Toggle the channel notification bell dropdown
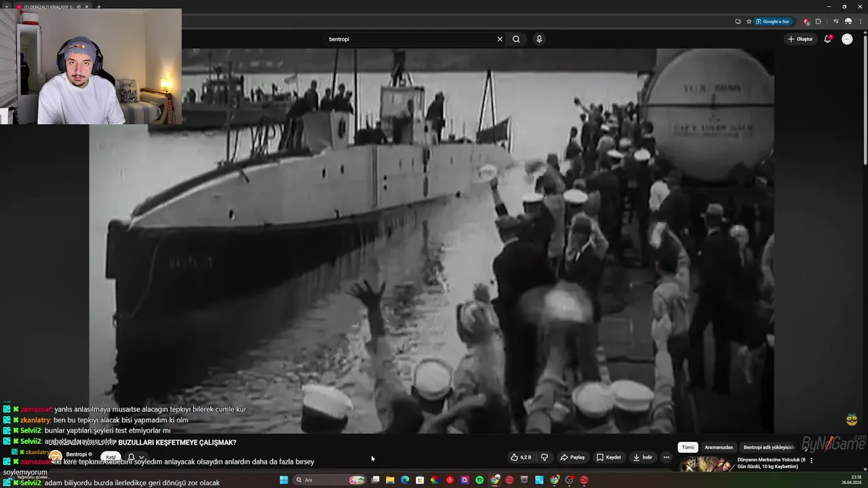Screen dimensions: 868x488 tap(136, 457)
